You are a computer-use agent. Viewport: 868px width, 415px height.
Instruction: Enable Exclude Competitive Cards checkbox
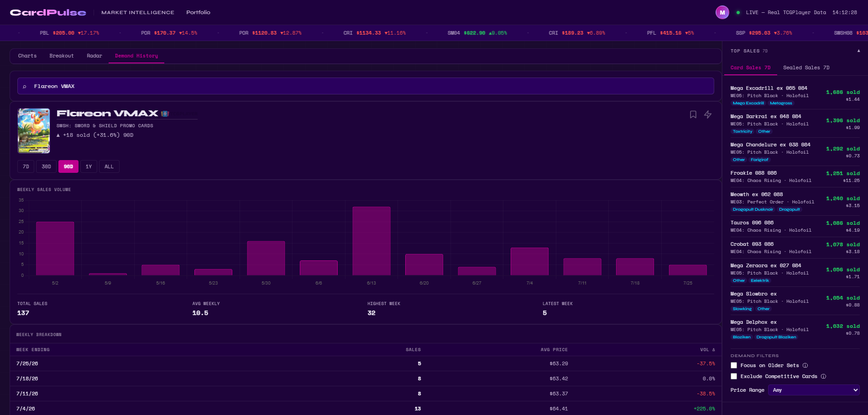pyautogui.click(x=734, y=376)
